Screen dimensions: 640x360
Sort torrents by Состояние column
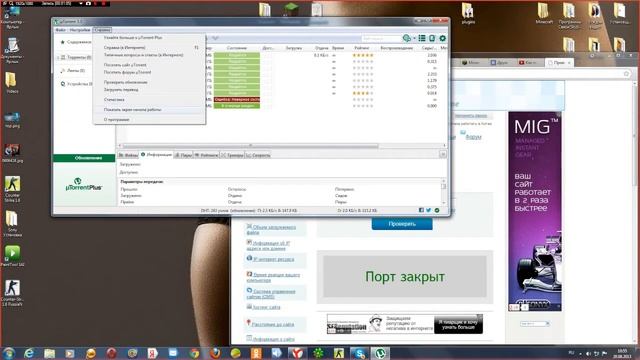click(237, 48)
